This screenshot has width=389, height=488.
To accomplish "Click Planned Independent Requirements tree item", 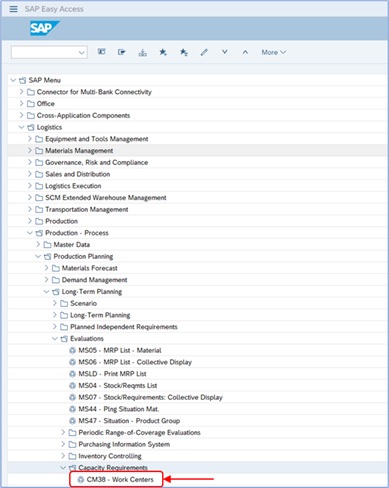I will pyautogui.click(x=124, y=327).
